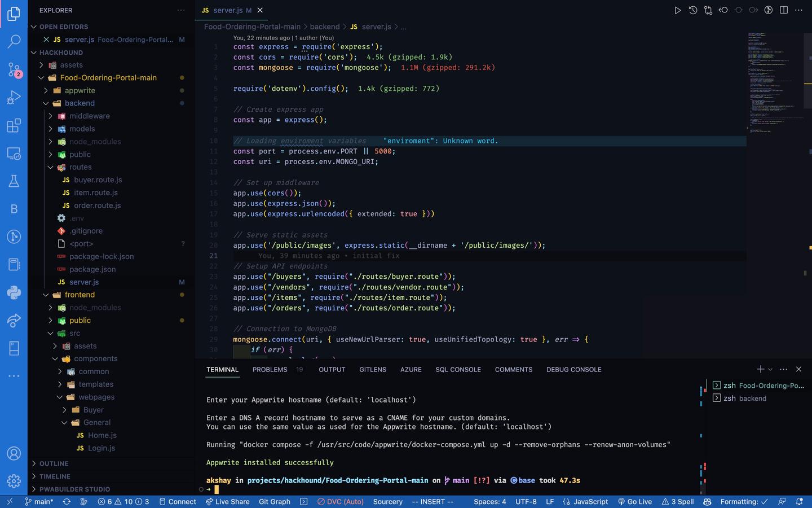812x508 pixels.
Task: Click 3 Spell warnings in status bar
Action: pos(678,501)
